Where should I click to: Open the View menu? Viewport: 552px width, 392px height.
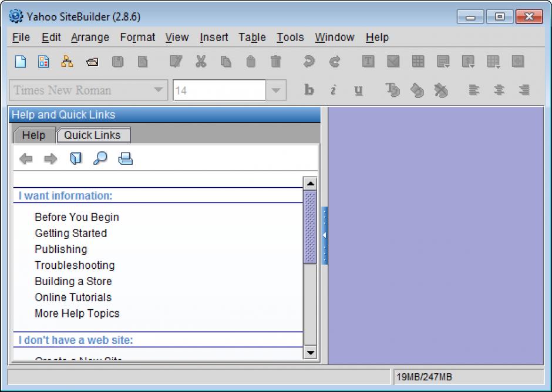177,38
